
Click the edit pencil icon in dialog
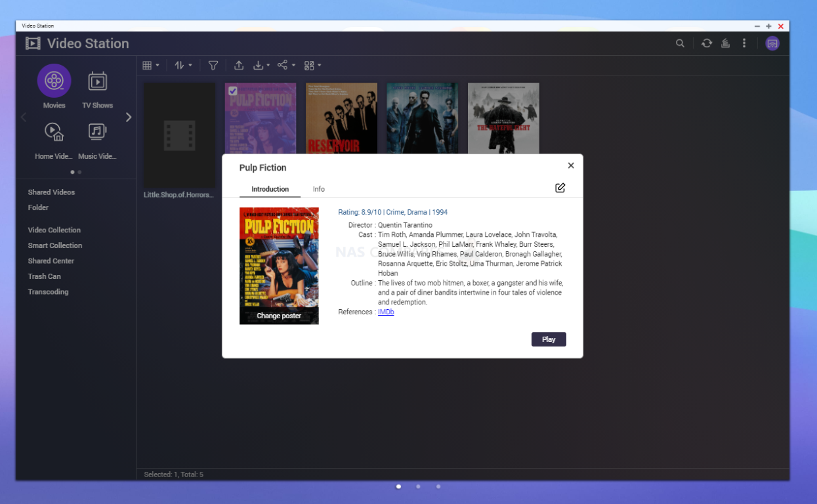coord(560,188)
